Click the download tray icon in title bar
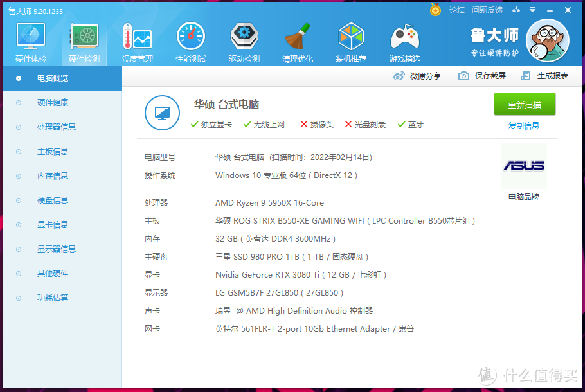 (516, 10)
